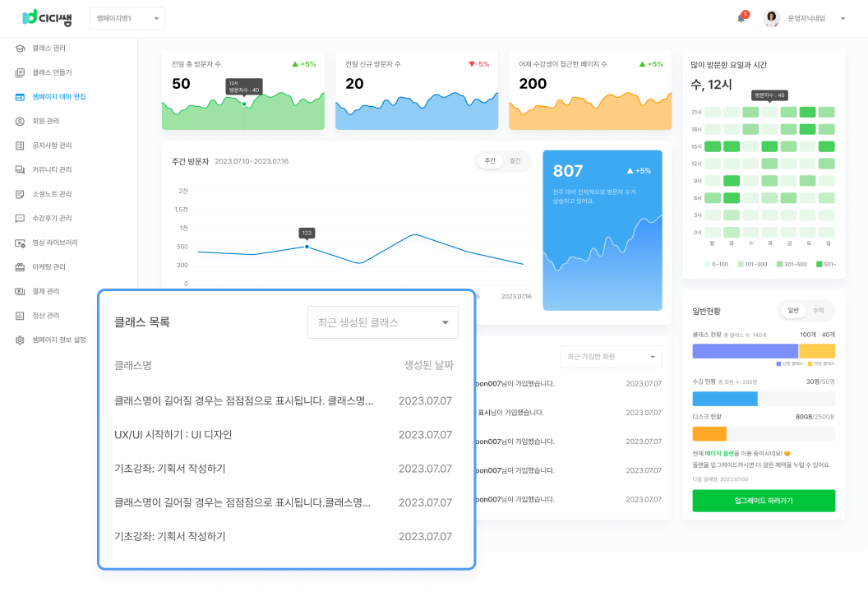Click the 클래스 만들기 plus icon
The image size is (868, 592).
(x=20, y=72)
